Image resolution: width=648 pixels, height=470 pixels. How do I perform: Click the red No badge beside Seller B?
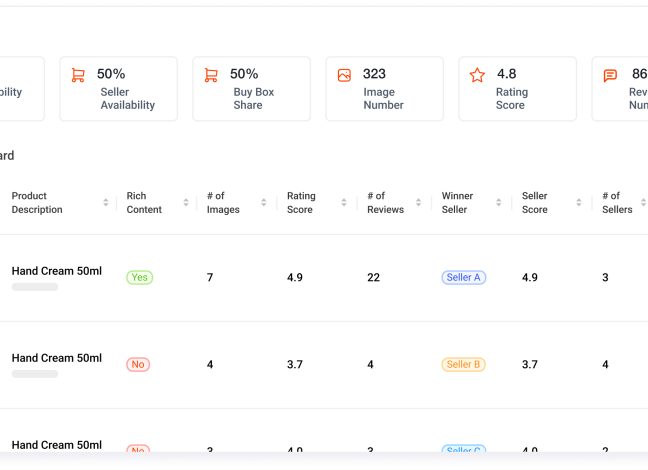(138, 365)
